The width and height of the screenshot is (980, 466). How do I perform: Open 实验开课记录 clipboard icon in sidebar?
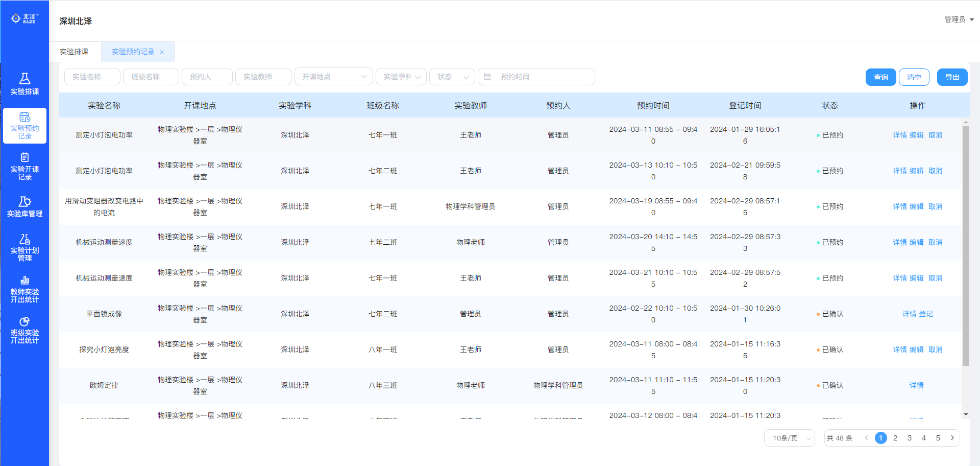tap(24, 157)
